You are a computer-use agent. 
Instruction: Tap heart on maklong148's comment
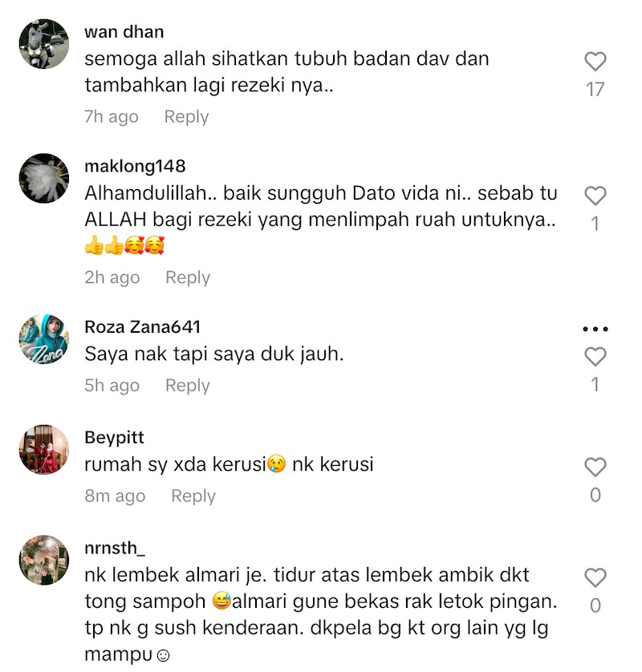[595, 196]
